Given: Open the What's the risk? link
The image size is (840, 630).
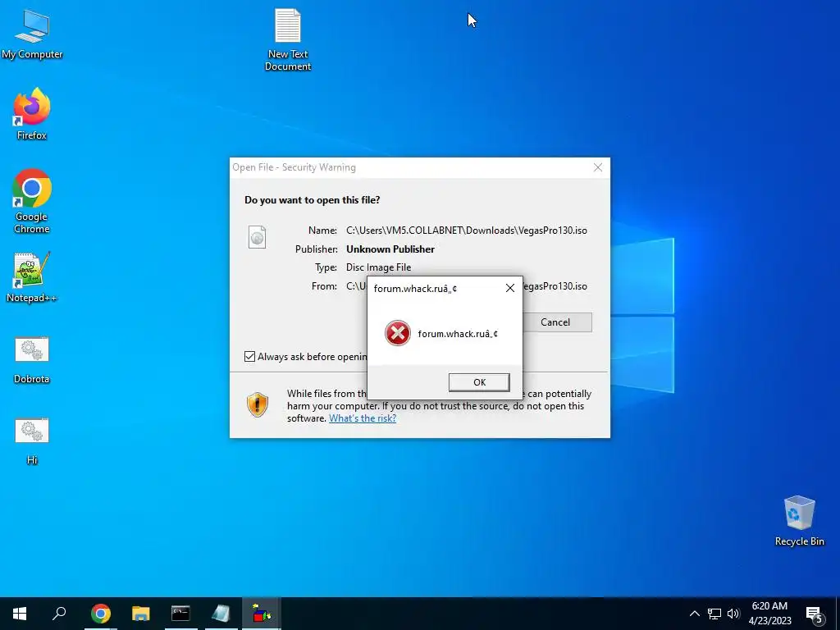Looking at the screenshot, I should pyautogui.click(x=363, y=418).
